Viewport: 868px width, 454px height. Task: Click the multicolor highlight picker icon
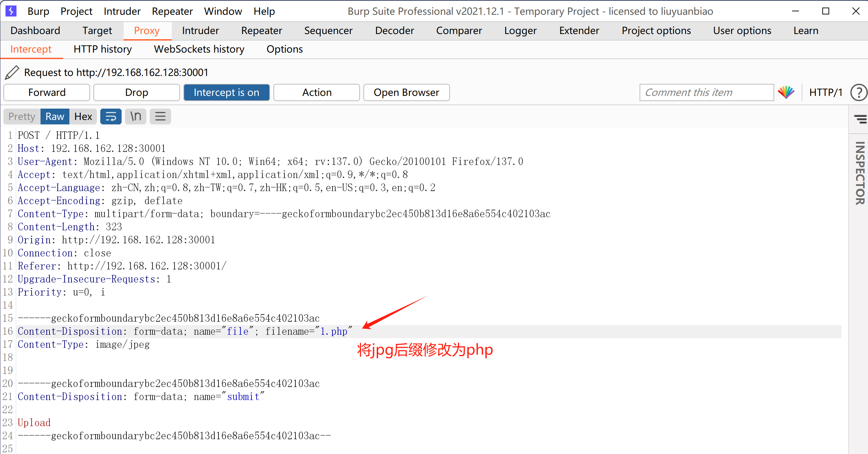click(786, 92)
